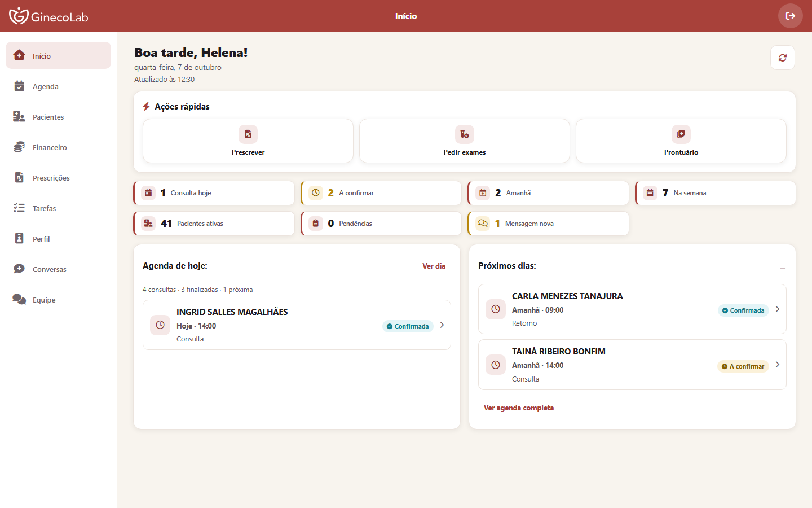Click the clock icon beside Tainá Ribeiro Bonfim
812x508 pixels.
[496, 365]
